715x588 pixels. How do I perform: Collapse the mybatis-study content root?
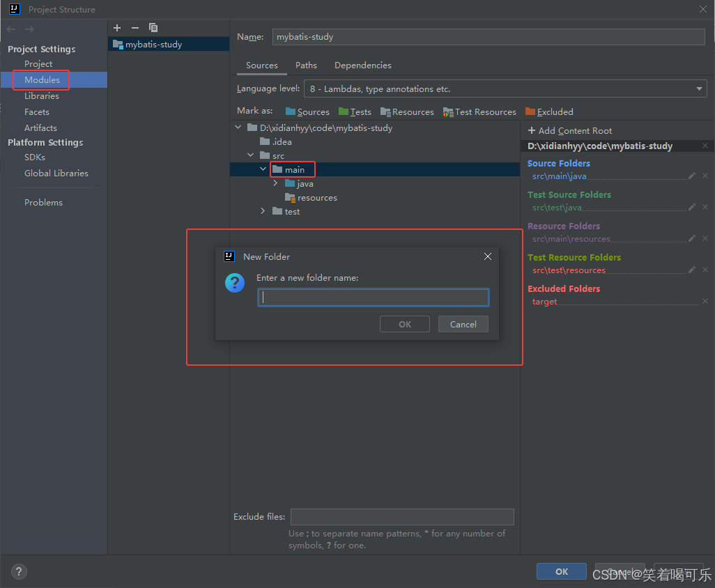(238, 127)
